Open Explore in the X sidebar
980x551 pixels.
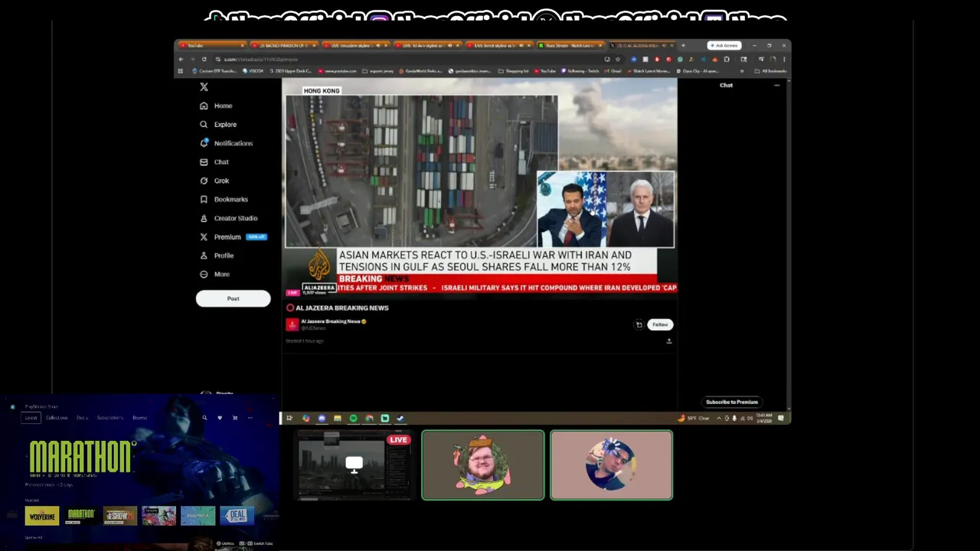[x=218, y=124]
